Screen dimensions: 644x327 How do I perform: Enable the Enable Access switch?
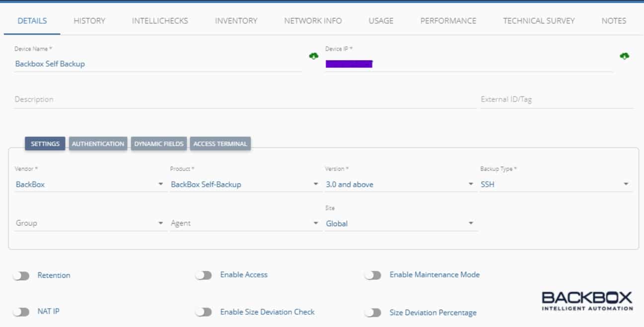tap(204, 275)
